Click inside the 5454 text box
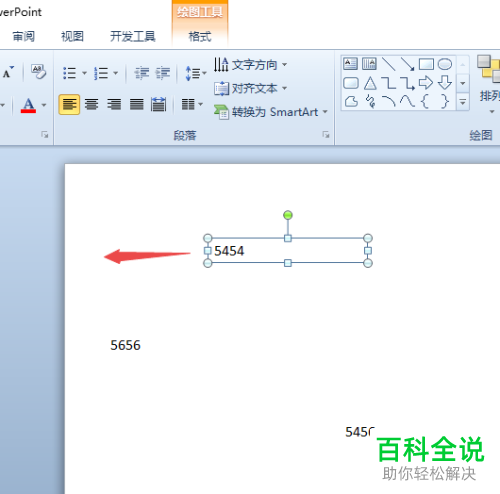Image resolution: width=500 pixels, height=494 pixels. pos(287,251)
